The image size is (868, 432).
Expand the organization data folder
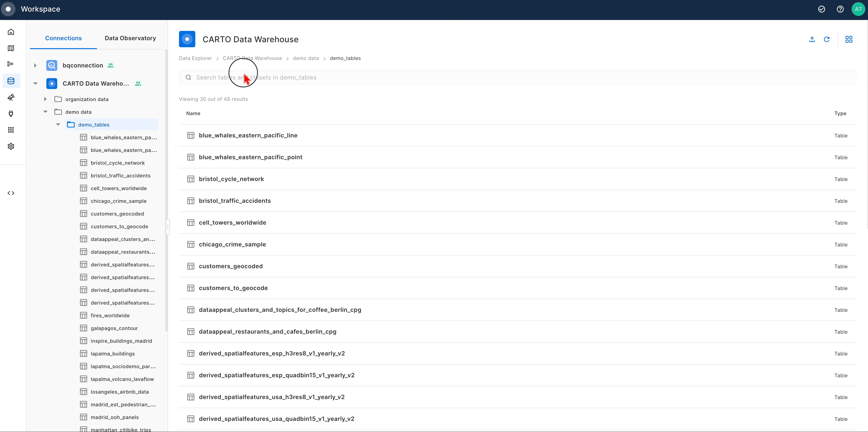click(x=45, y=99)
